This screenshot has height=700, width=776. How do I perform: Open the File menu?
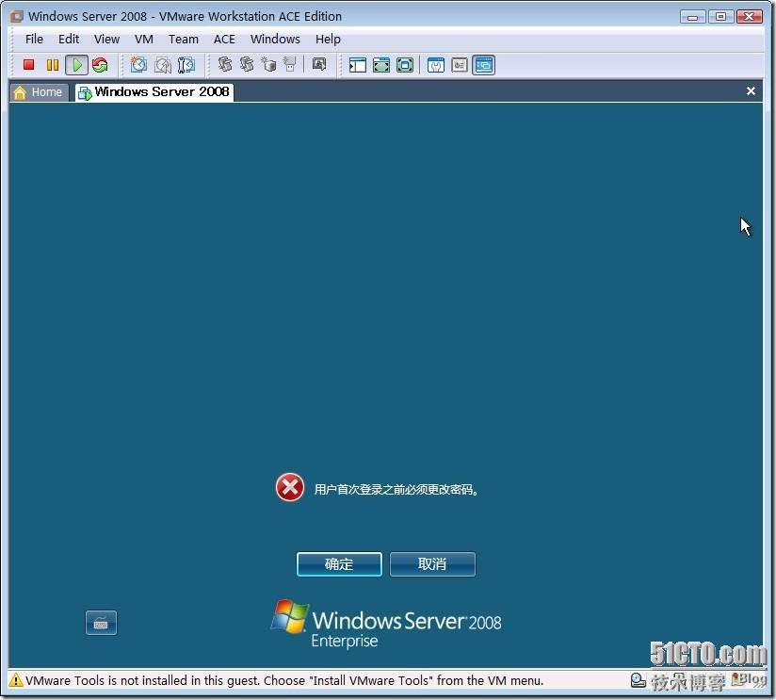point(34,40)
